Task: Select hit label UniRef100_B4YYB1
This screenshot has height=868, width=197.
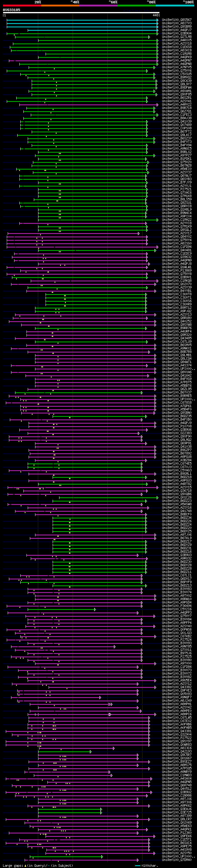Action: tap(177, 291)
